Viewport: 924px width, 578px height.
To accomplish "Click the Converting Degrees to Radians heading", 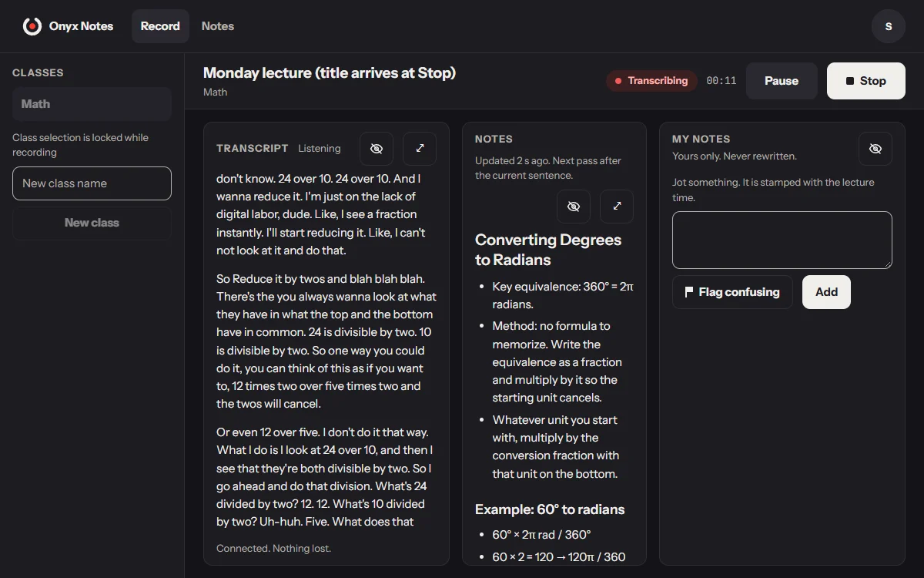I will 548,250.
